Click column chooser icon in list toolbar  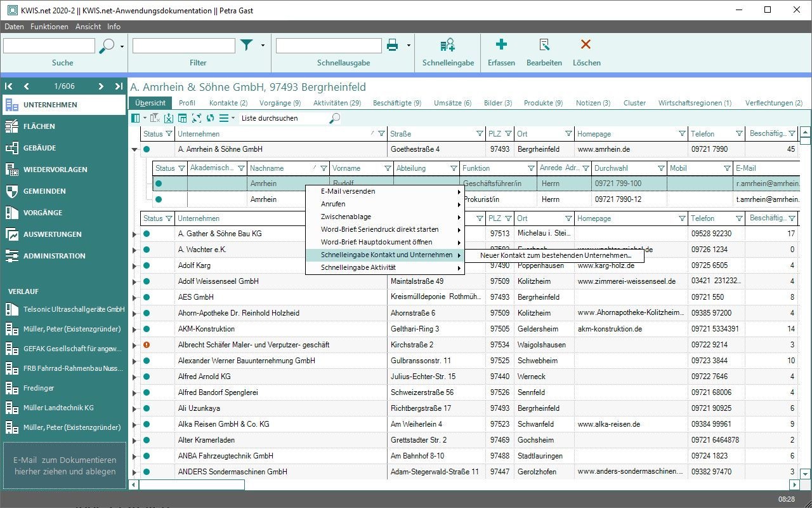pos(136,118)
